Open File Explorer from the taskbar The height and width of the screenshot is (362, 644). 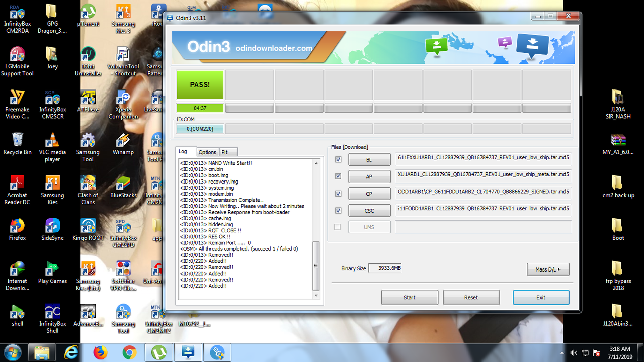click(42, 352)
